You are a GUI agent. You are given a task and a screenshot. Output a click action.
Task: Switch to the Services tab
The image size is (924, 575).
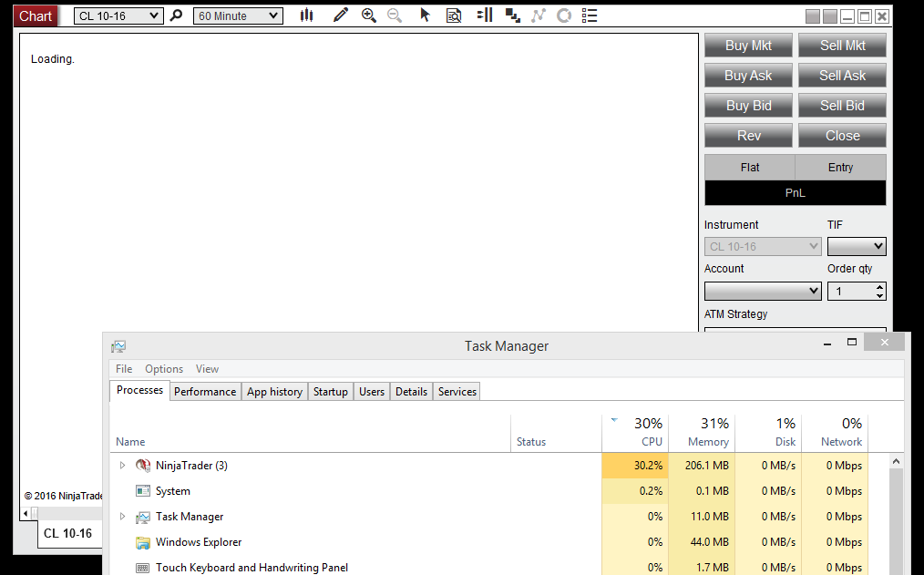point(457,392)
